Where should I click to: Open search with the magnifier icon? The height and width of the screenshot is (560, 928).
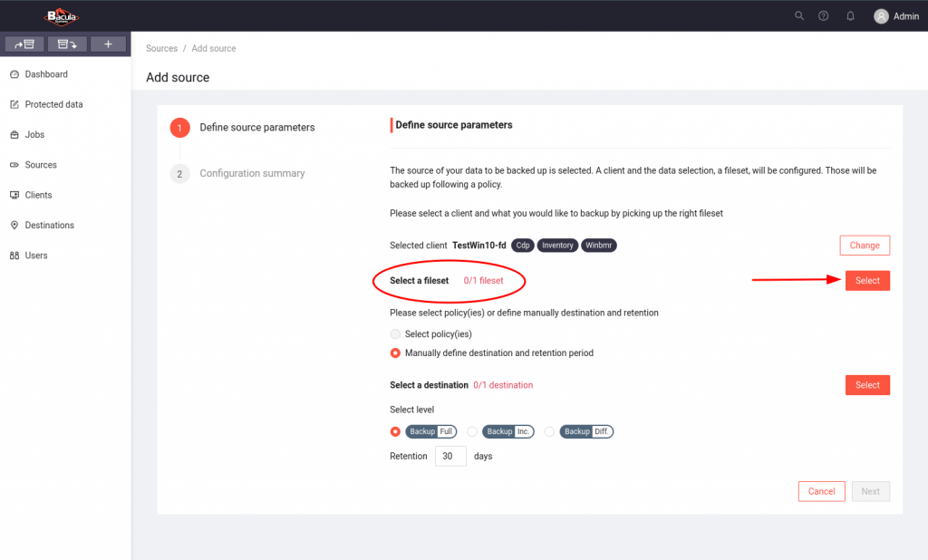tap(798, 15)
